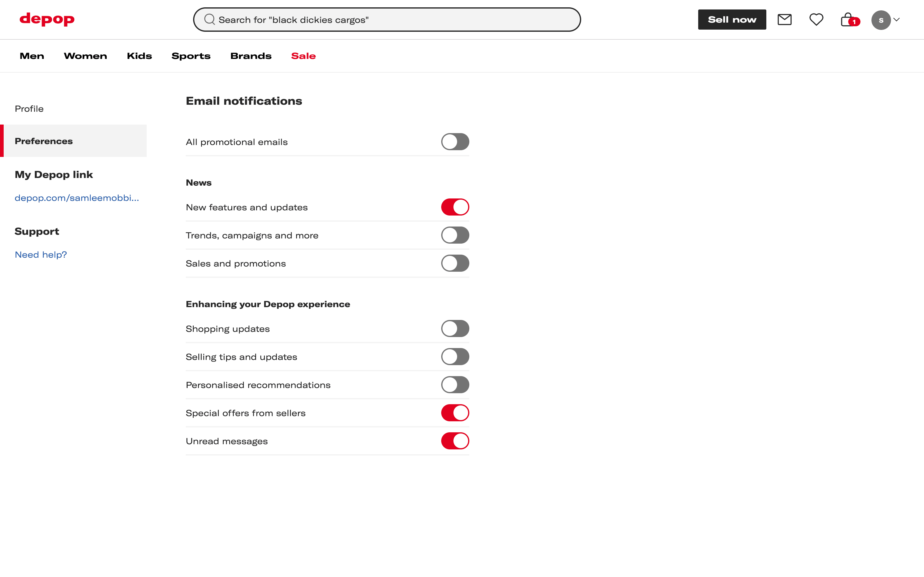Expand the account menu chevron
The width and height of the screenshot is (924, 577).
[x=897, y=20]
